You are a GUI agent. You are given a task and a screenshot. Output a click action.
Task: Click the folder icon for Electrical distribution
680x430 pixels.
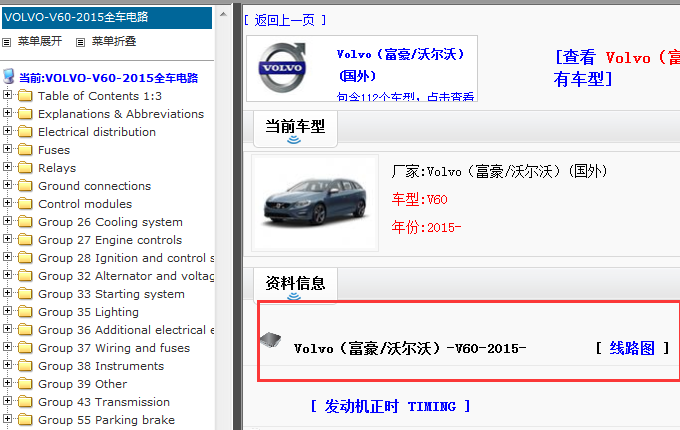[x=25, y=132]
